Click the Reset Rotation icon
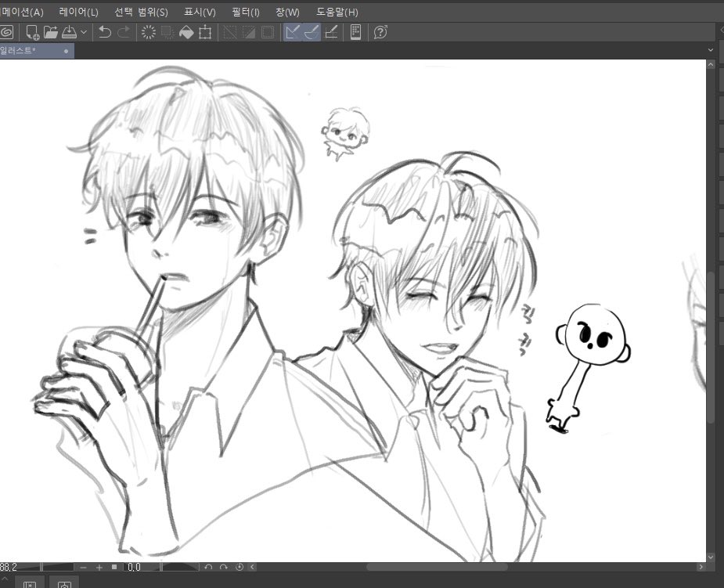The height and width of the screenshot is (588, 724). point(240,567)
